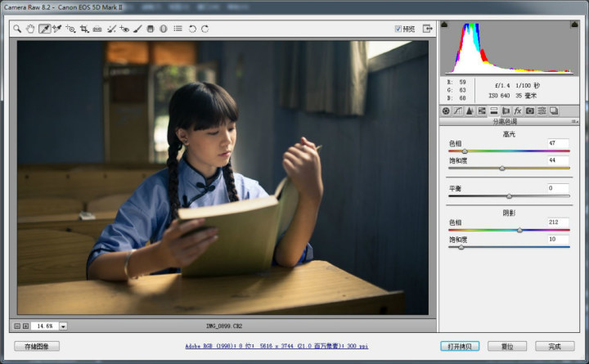
Task: Open the Adobe RGB workflow options link
Action: 277,346
